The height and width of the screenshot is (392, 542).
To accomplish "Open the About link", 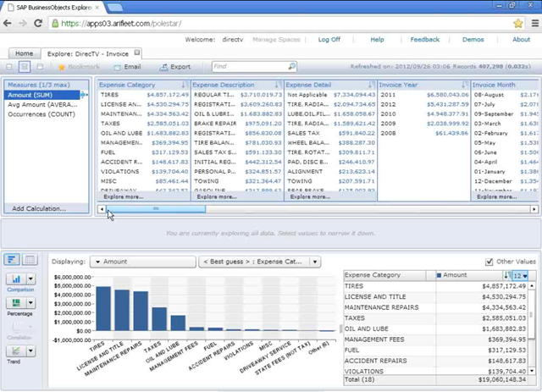I will coord(522,40).
